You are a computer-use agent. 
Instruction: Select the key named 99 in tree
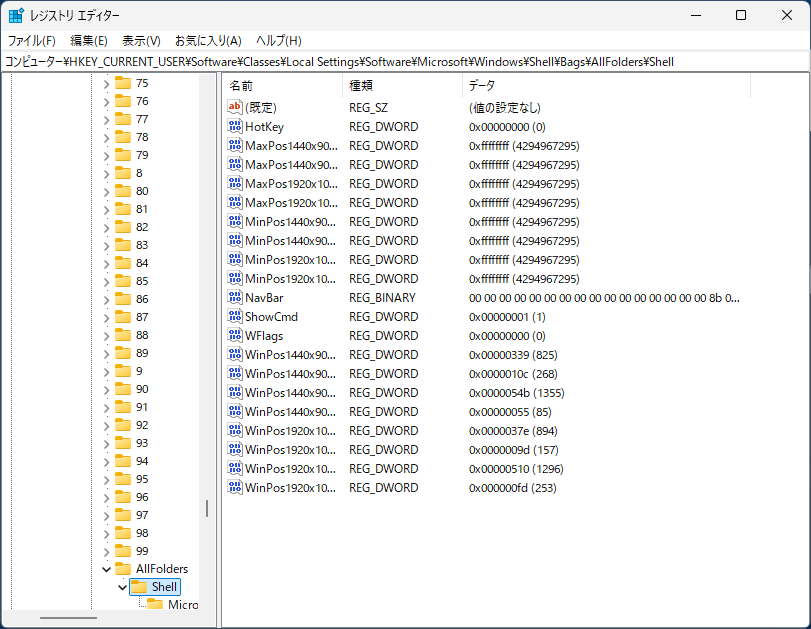point(142,551)
